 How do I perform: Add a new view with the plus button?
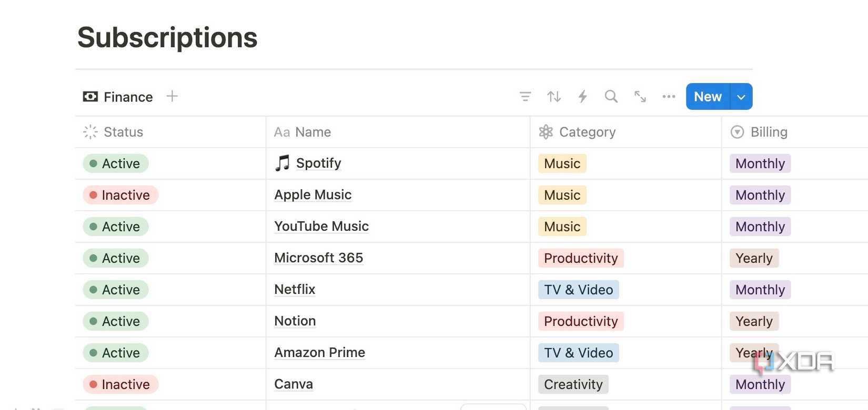[171, 96]
